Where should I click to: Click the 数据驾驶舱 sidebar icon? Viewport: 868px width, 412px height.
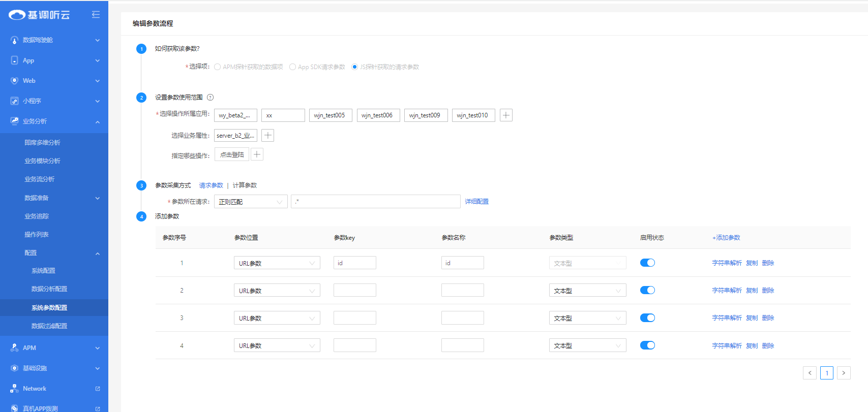click(14, 40)
